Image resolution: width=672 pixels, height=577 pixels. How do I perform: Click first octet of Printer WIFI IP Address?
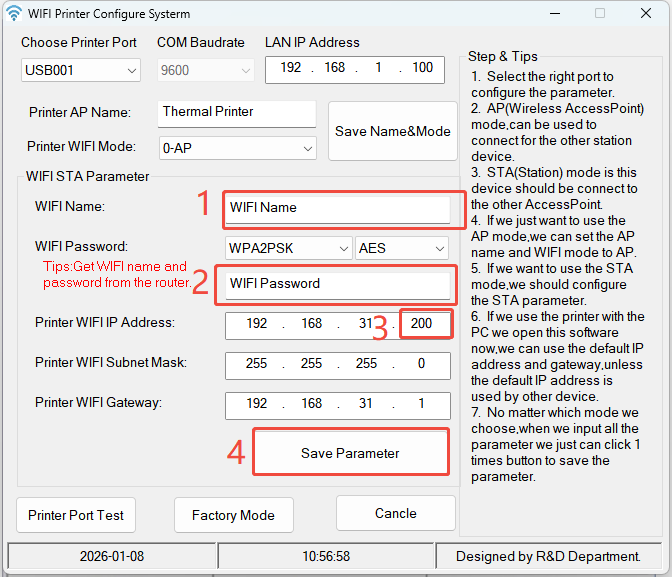point(256,325)
